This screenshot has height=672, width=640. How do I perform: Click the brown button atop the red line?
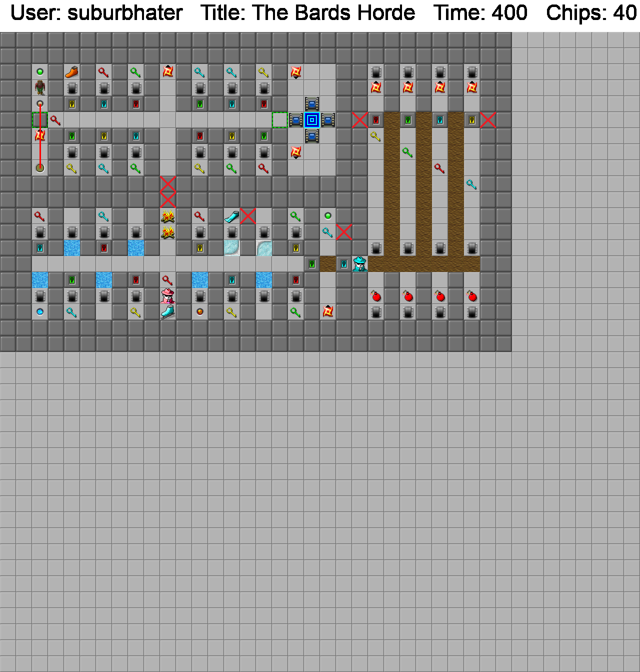coord(40,104)
